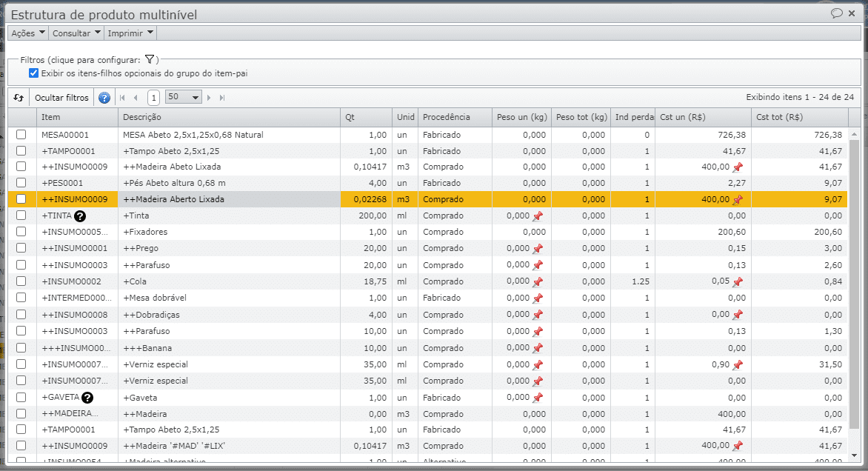Click description 'MESA Abeto 2,5x1,25x0,68 Natural'
868x471 pixels.
click(193, 135)
